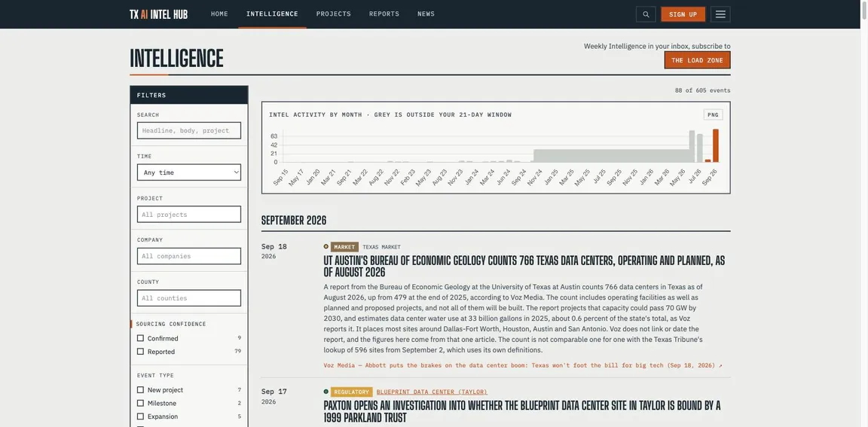Click the MARKET category tag
868x427 pixels.
point(344,247)
